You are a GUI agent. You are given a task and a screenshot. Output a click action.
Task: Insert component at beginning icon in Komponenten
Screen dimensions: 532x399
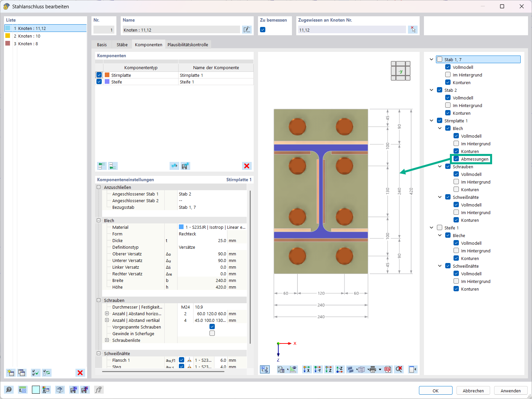pos(102,166)
